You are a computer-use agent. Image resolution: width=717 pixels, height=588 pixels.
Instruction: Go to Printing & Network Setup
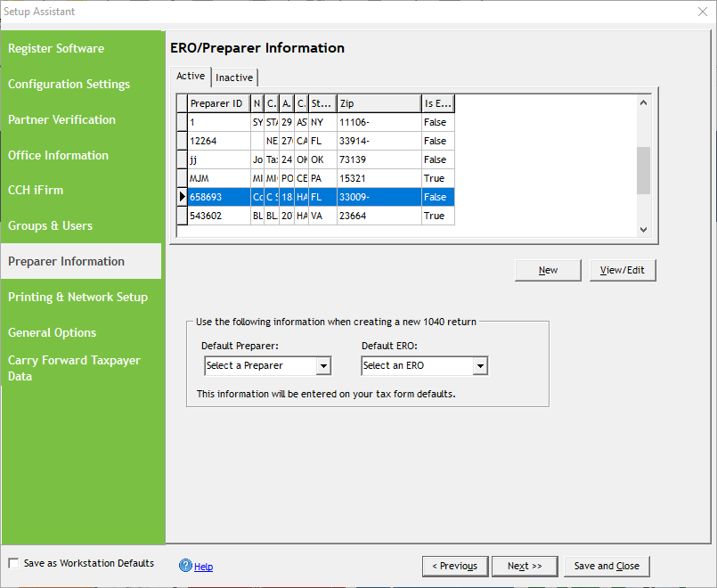[x=77, y=297]
